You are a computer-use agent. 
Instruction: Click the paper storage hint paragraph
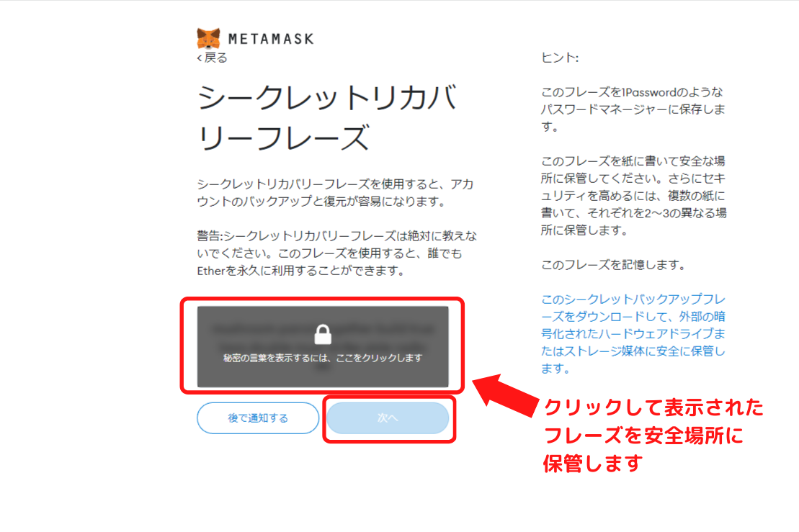633,196
